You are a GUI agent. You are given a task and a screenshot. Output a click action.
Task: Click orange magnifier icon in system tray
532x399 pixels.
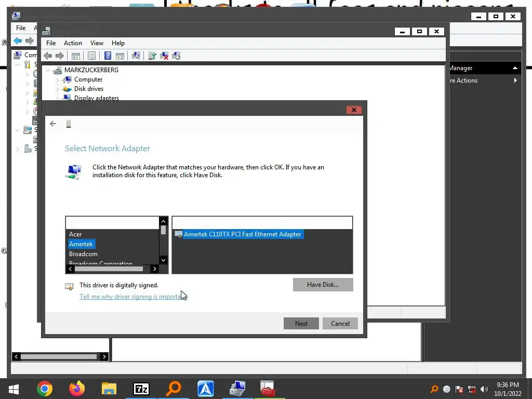coord(434,389)
